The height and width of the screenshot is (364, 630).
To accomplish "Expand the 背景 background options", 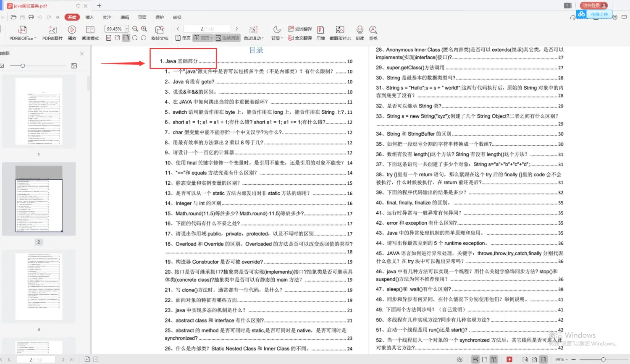I will point(277,37).
